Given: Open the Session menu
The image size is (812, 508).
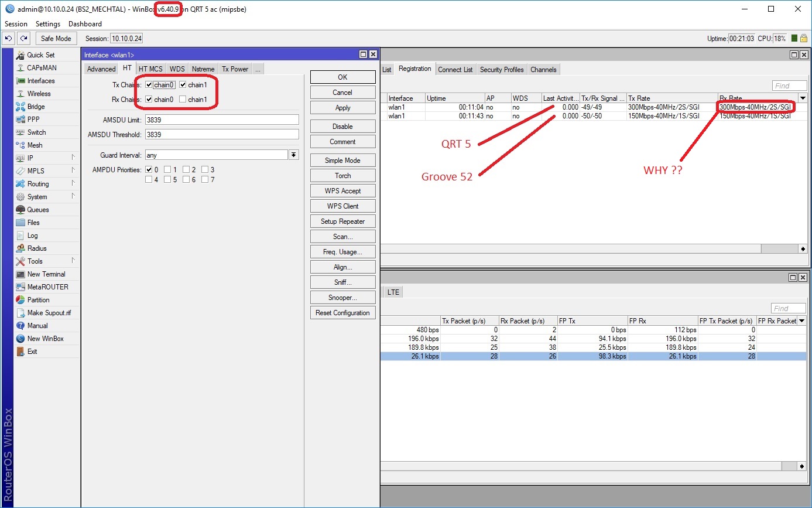Looking at the screenshot, I should [16, 24].
